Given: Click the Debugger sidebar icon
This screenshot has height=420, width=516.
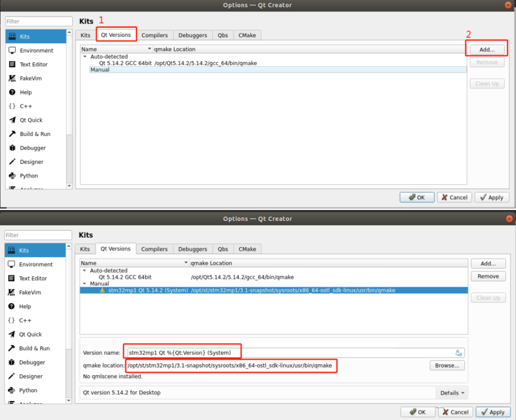Looking at the screenshot, I should click(35, 148).
